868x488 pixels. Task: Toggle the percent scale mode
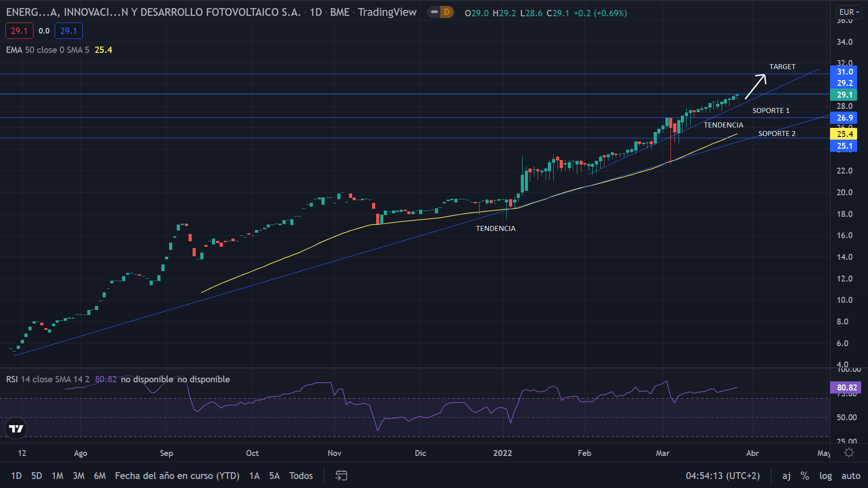pyautogui.click(x=805, y=476)
